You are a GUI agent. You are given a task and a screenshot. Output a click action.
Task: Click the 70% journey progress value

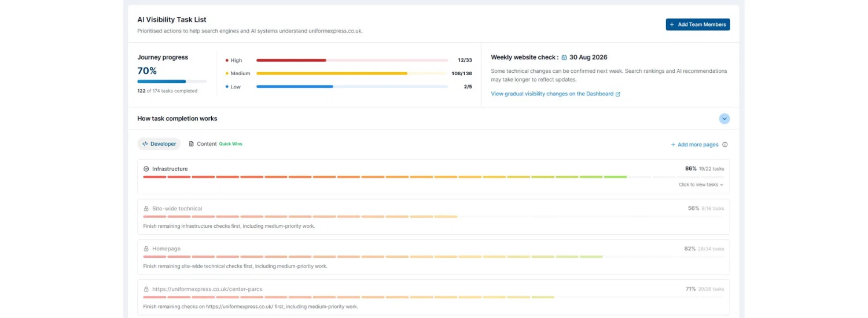click(x=147, y=71)
